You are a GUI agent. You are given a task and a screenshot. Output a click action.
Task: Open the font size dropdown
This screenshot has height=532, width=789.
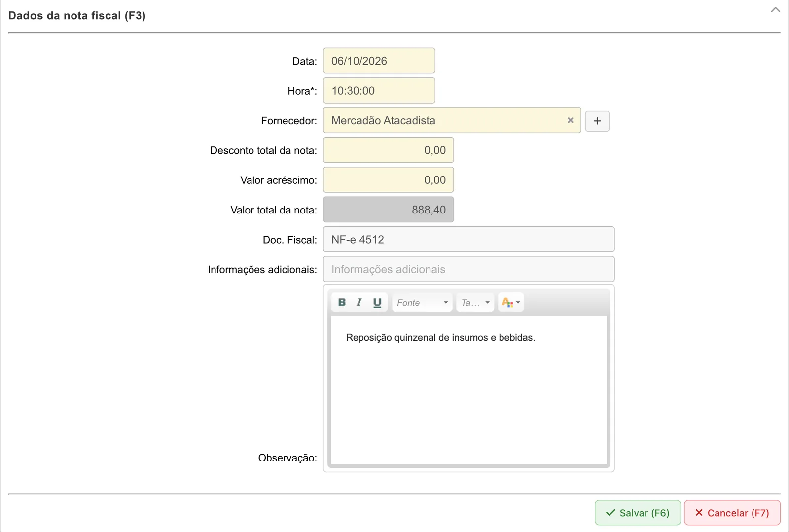pyautogui.click(x=475, y=302)
